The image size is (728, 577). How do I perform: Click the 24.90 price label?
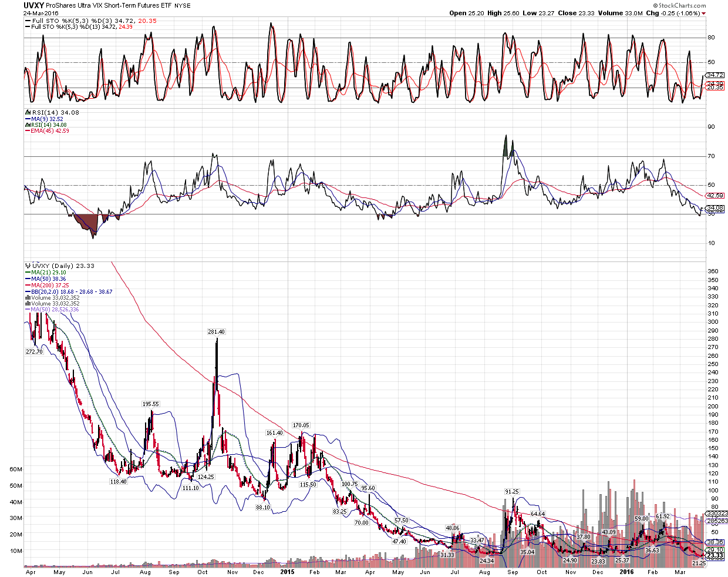pos(571,560)
